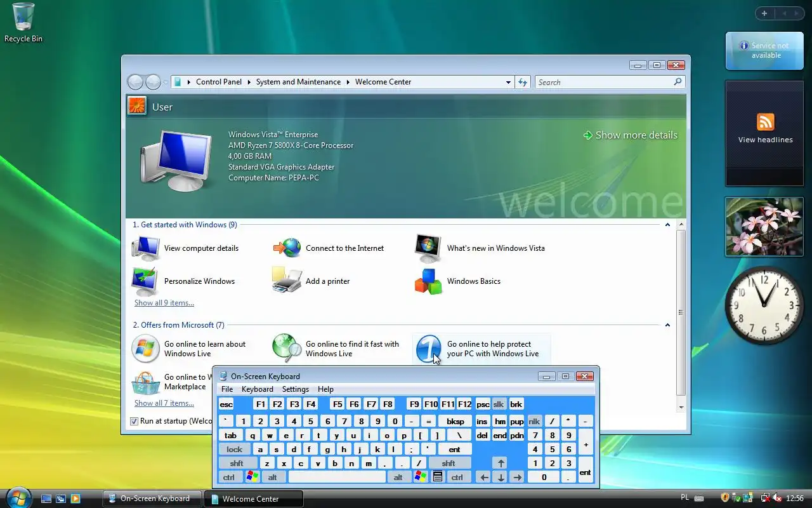This screenshot has width=812, height=508.
Task: Click Show Desktop quick launch icon
Action: click(46, 499)
